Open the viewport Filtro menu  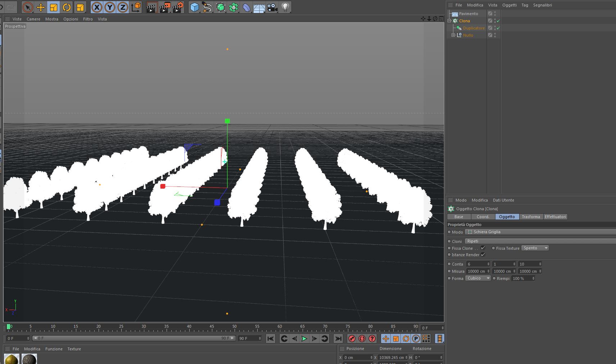pos(88,19)
